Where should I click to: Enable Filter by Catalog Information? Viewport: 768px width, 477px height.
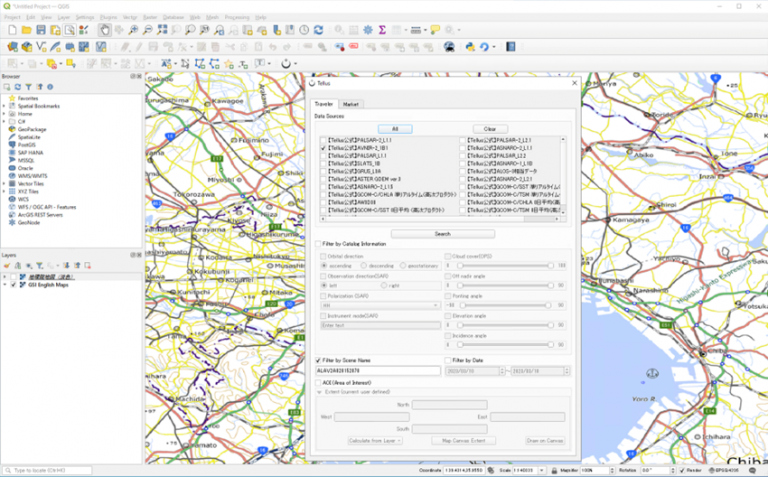[318, 244]
